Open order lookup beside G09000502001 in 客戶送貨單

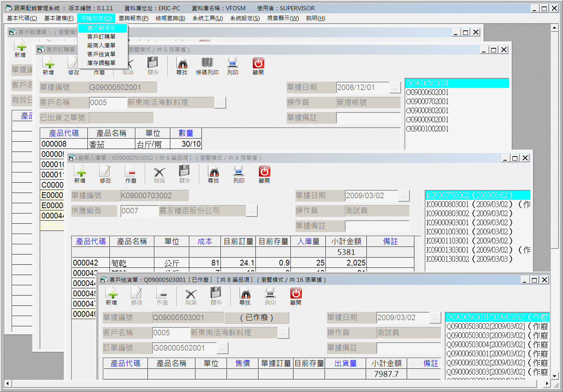point(222,348)
